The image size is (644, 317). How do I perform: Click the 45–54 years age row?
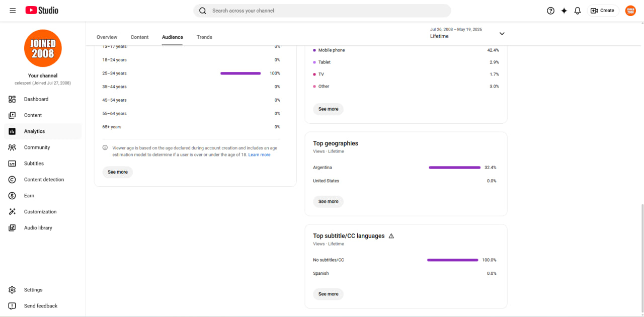(191, 100)
